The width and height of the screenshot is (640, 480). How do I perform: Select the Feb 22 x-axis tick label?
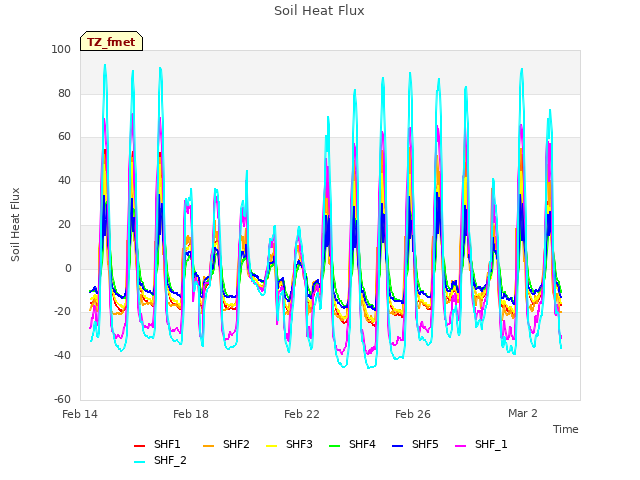(302, 414)
